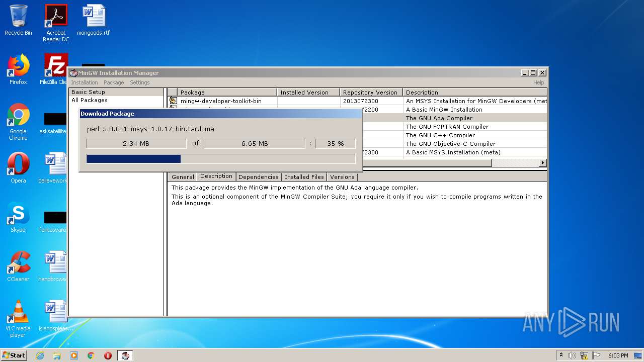Switch to the Versions tab

(342, 177)
